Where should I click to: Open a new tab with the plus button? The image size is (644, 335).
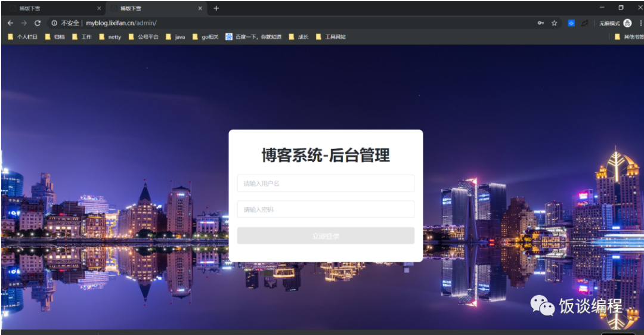[216, 8]
